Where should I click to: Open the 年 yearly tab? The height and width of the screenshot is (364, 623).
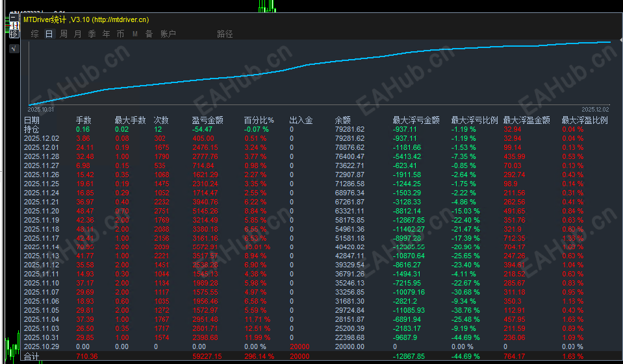pyautogui.click(x=106, y=34)
